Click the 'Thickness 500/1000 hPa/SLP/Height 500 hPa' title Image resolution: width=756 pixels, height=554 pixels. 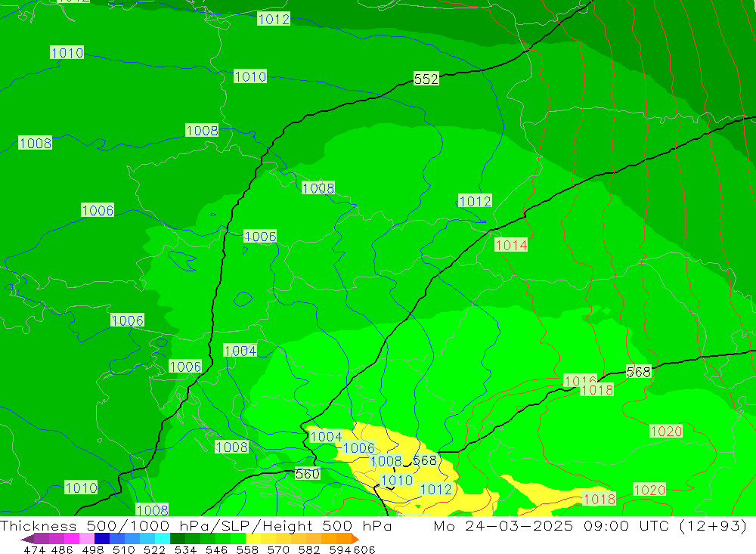click(196, 525)
